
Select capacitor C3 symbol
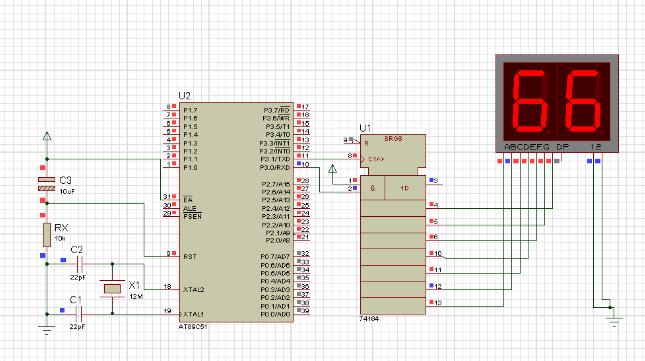click(46, 184)
